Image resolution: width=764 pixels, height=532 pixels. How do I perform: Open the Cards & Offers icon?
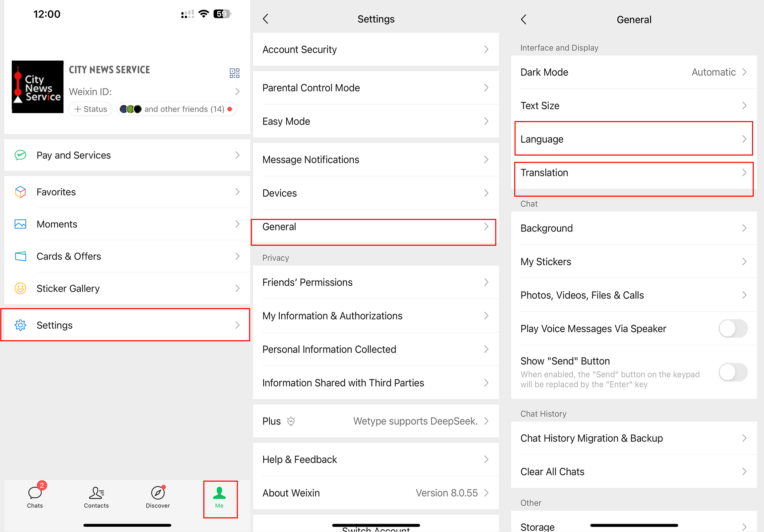20,256
